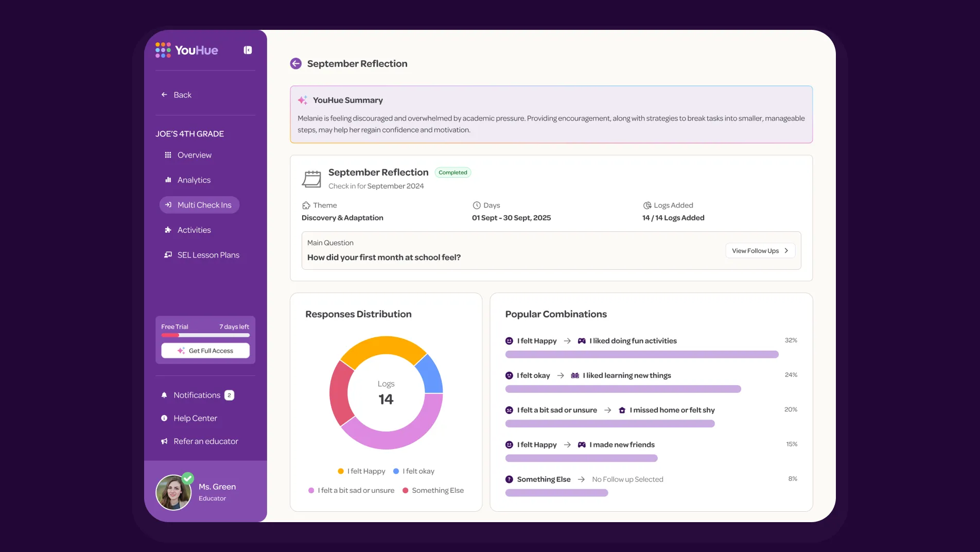This screenshot has height=552, width=980.
Task: Click the 8% Something Else bar
Action: click(556, 493)
